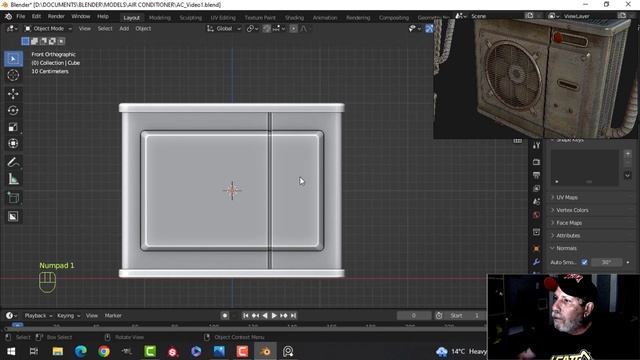Click the current frame field

pos(413,316)
